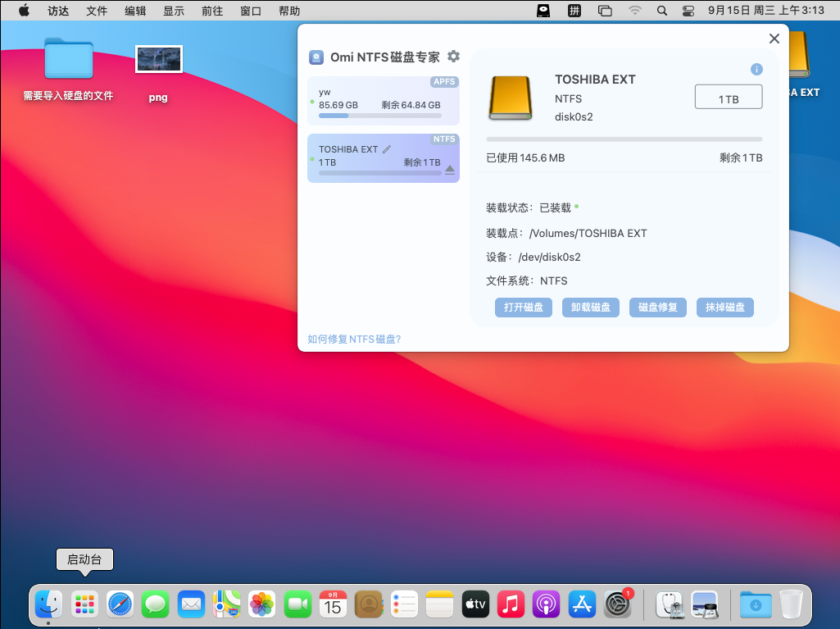840x629 pixels.
Task: Open FaceTime in the Dock
Action: tap(297, 605)
